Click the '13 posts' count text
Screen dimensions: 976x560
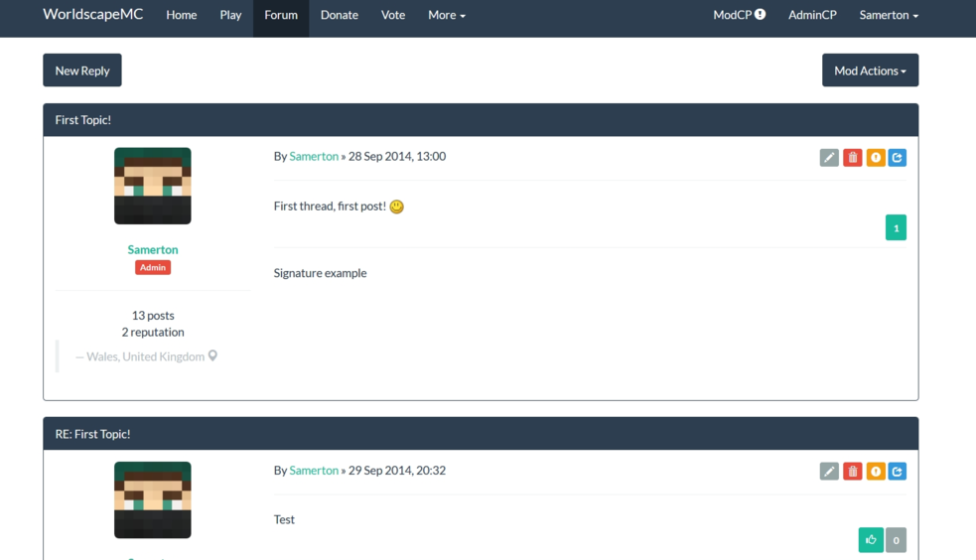[153, 316]
